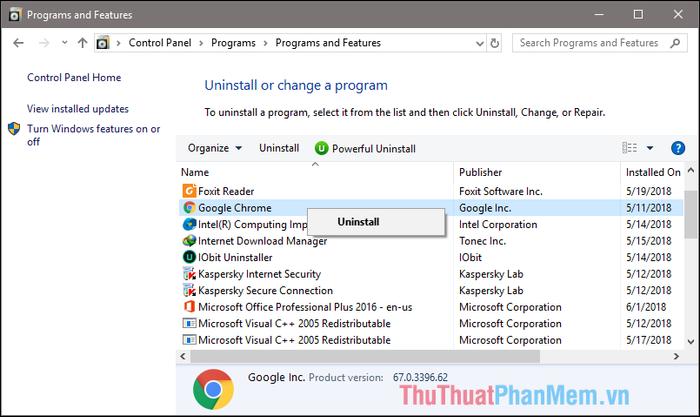Select Kaspersky Internet Security entry
700x417 pixels.
pos(260,274)
